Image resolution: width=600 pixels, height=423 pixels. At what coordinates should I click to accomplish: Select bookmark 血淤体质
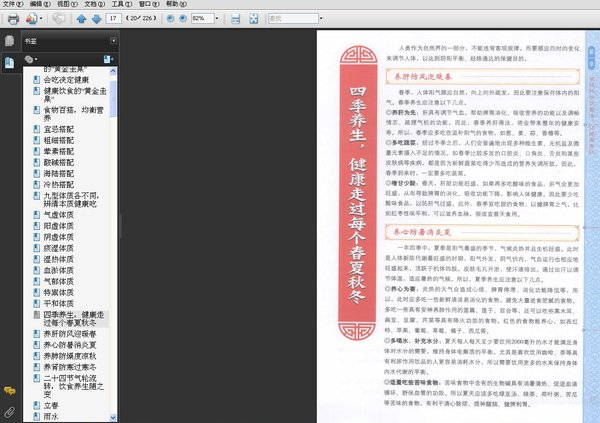[59, 270]
